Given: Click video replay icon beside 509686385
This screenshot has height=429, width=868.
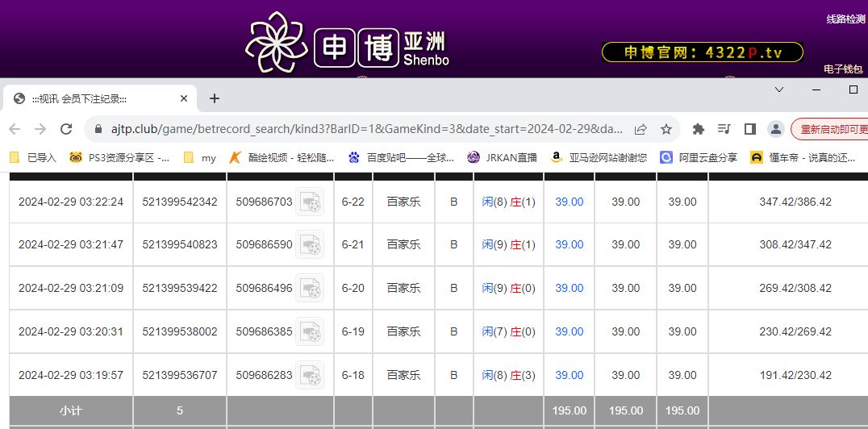Looking at the screenshot, I should pos(310,331).
